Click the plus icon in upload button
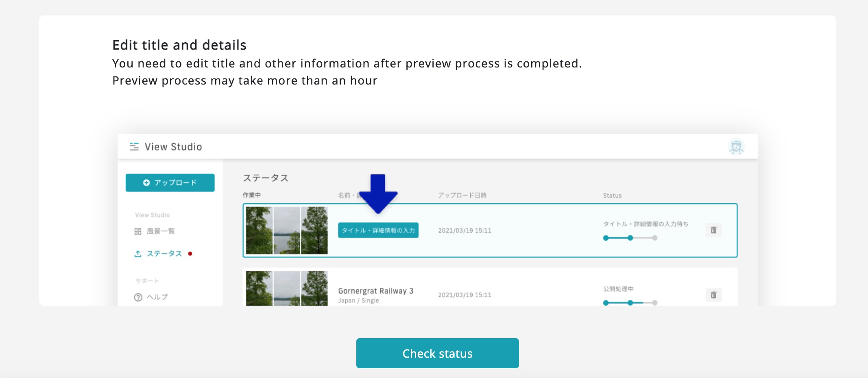 tap(146, 183)
